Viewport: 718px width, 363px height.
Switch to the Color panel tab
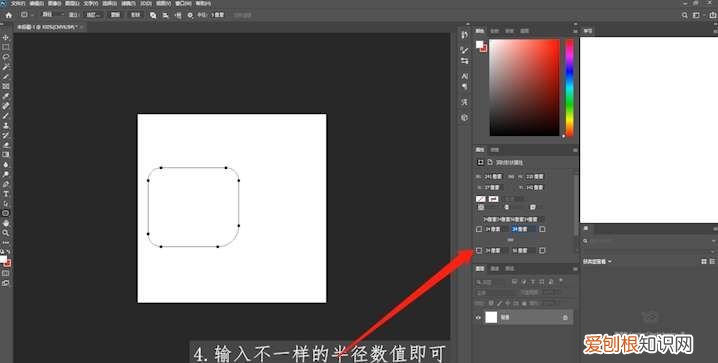tap(479, 31)
